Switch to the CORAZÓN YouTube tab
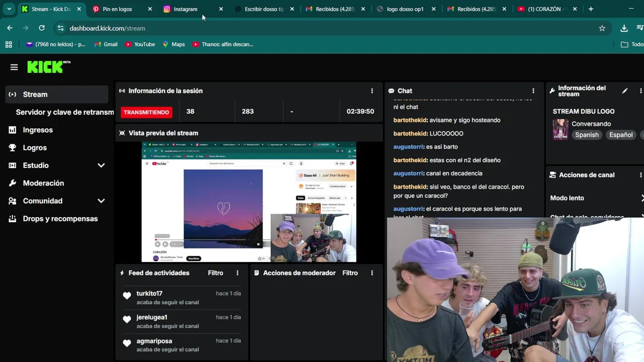The height and width of the screenshot is (362, 644). coord(548,9)
